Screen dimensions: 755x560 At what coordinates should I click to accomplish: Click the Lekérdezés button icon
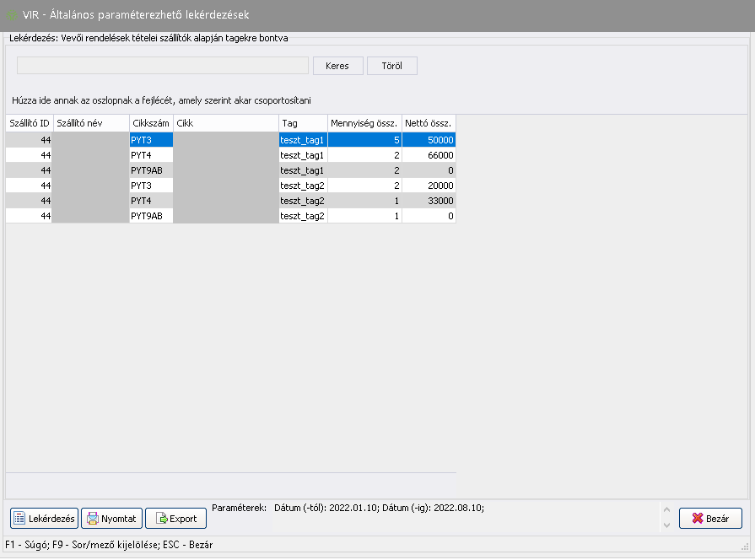[20, 519]
